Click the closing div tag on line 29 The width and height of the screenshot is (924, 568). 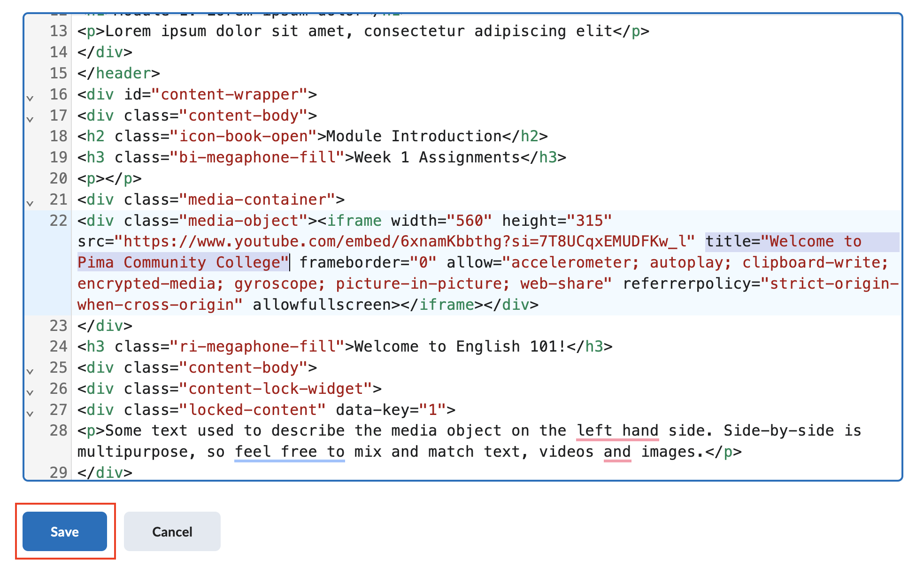coord(105,472)
